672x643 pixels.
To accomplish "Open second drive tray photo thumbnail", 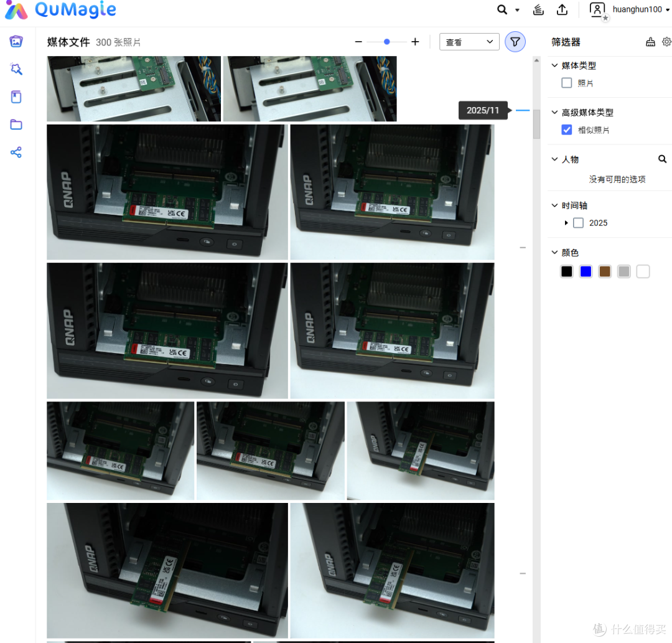I will point(310,89).
